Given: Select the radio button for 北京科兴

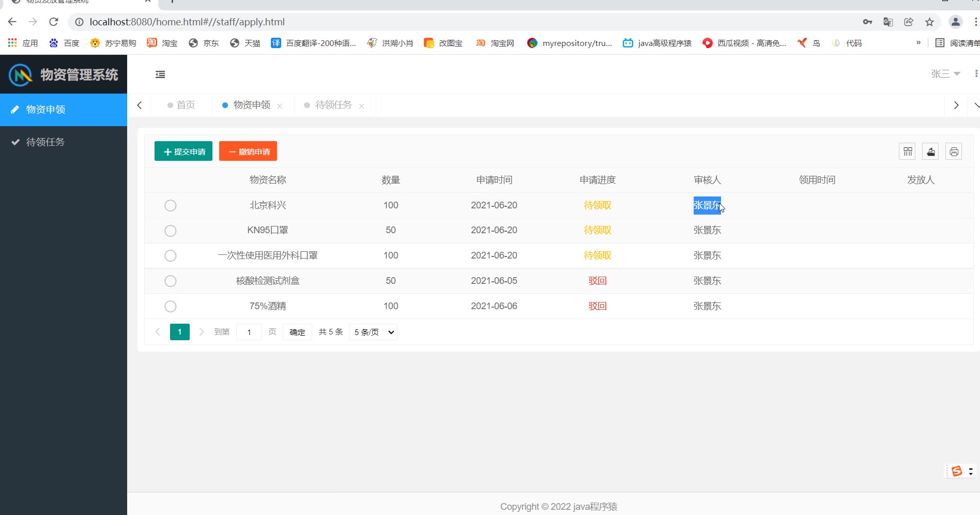Looking at the screenshot, I should pos(170,205).
